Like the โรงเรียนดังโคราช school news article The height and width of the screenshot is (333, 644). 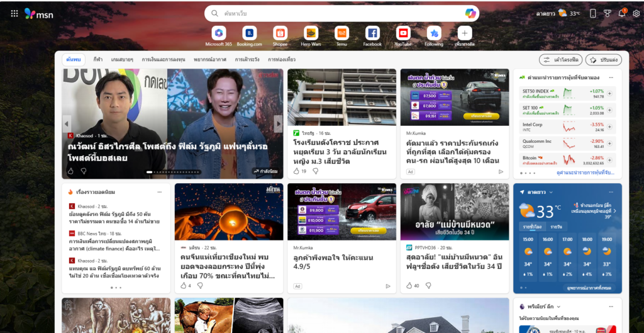[x=297, y=171]
